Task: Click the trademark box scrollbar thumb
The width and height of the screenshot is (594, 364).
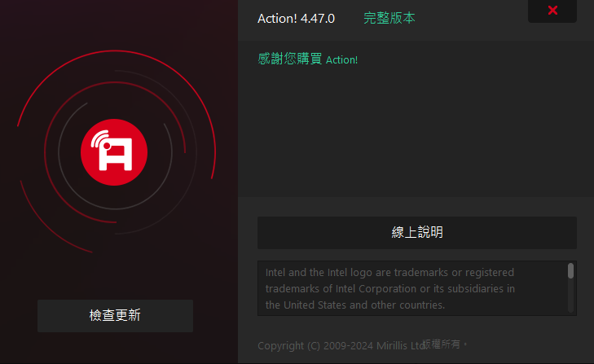Action: [570, 271]
